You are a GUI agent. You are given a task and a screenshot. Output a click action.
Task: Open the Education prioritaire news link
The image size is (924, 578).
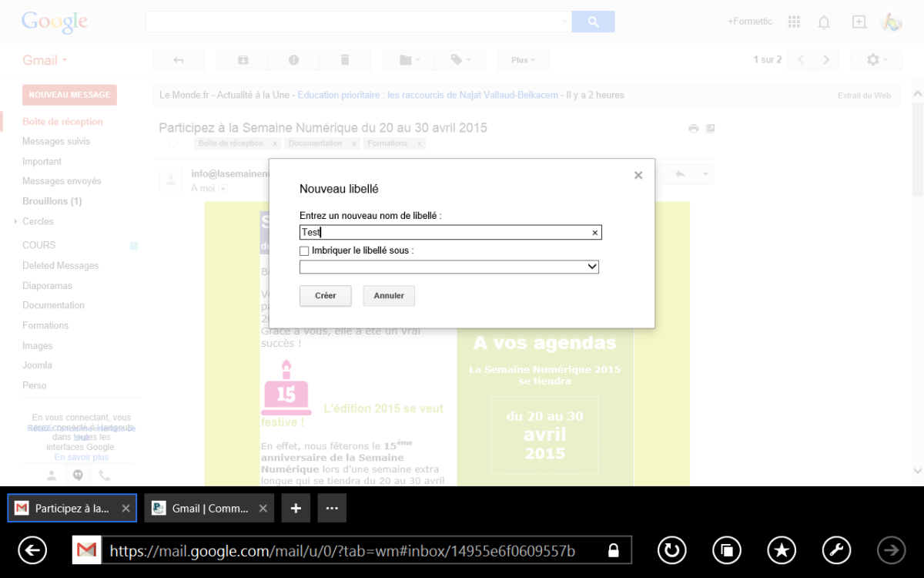click(428, 96)
